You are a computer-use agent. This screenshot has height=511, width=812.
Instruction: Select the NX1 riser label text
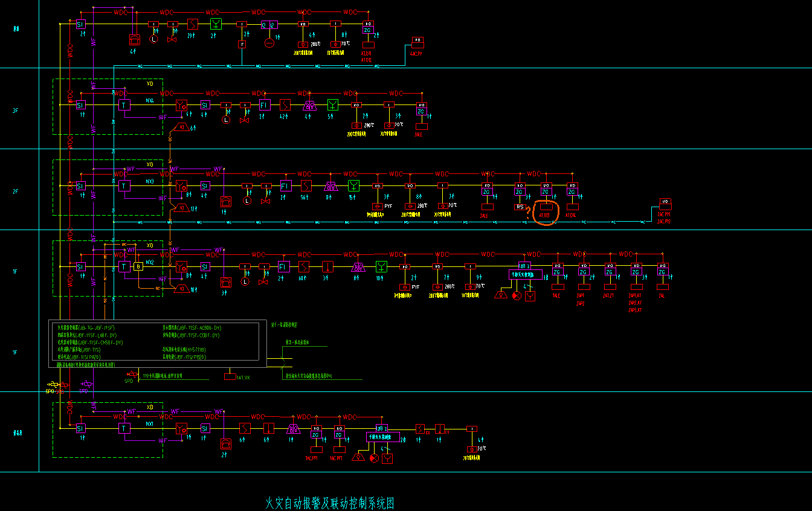pos(150,424)
